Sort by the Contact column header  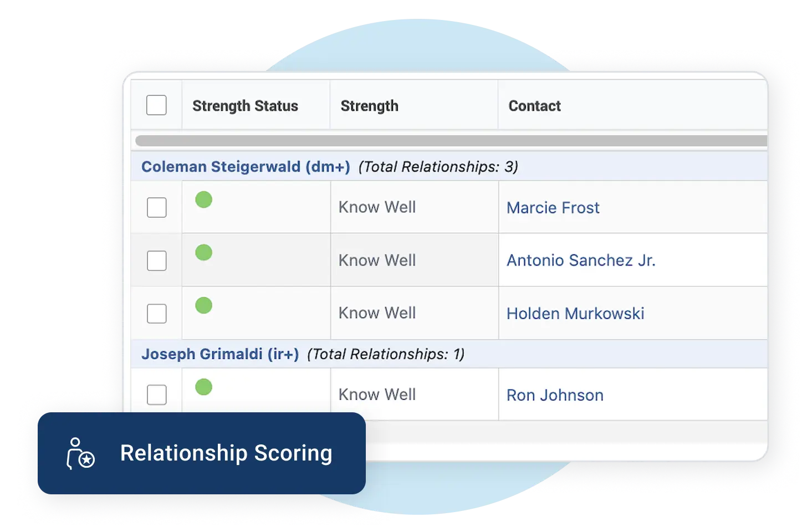pos(535,106)
